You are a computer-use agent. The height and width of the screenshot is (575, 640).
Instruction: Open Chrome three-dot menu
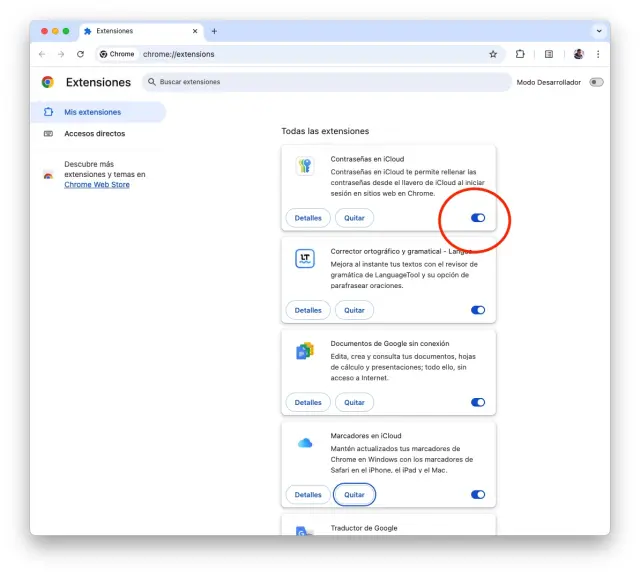click(x=598, y=54)
